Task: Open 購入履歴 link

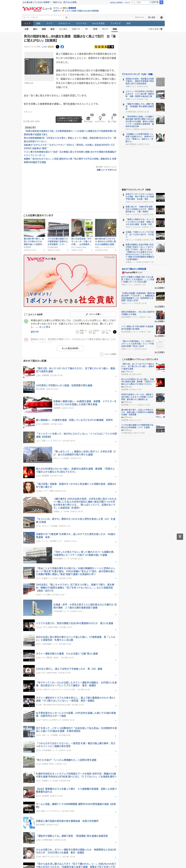Action: (x=152, y=17)
